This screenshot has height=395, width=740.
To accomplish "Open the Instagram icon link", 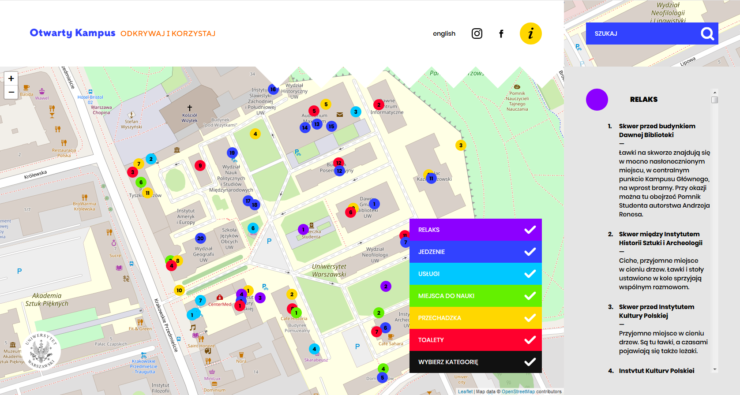I will coord(477,34).
